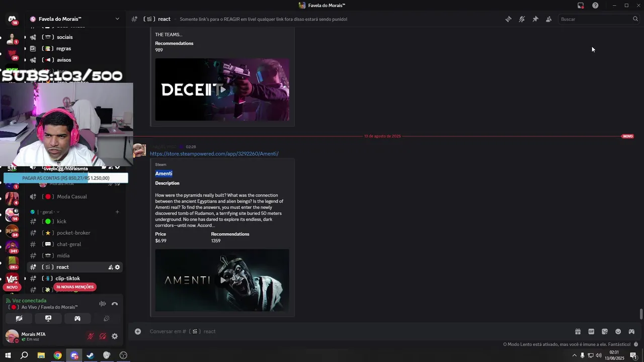Click the NOVO new messages marker

tap(627, 136)
